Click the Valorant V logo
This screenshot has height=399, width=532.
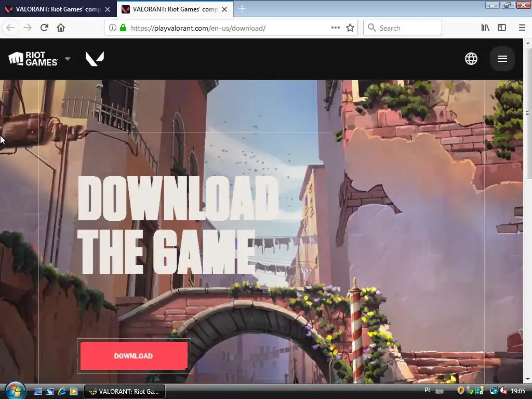(95, 59)
